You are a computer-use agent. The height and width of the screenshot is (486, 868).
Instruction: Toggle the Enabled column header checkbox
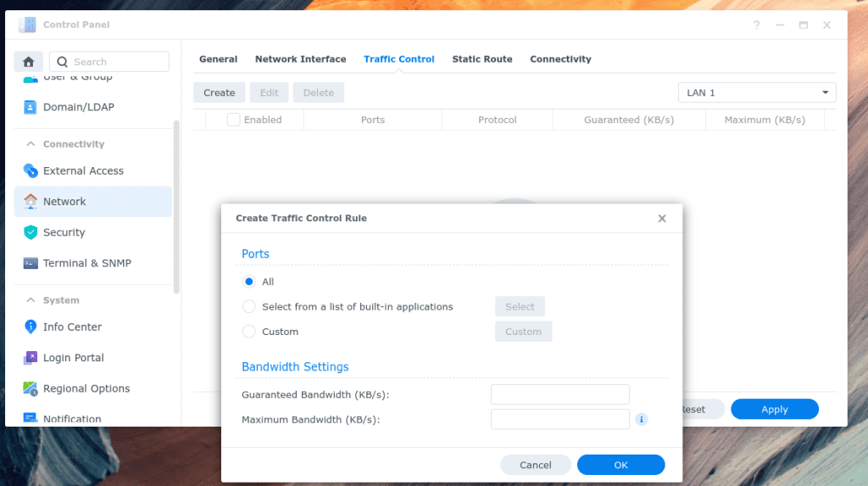(234, 120)
